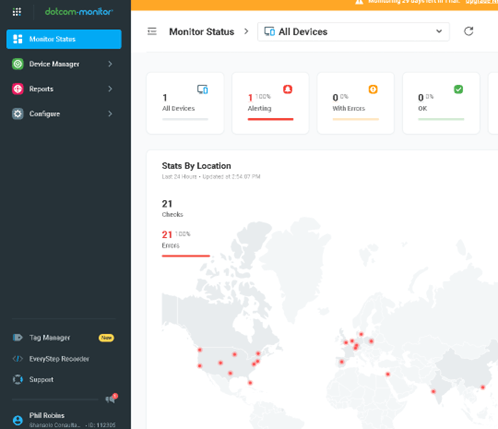Expand Reports chevron arrow
Viewport: 498px width, 429px height.
tap(110, 89)
